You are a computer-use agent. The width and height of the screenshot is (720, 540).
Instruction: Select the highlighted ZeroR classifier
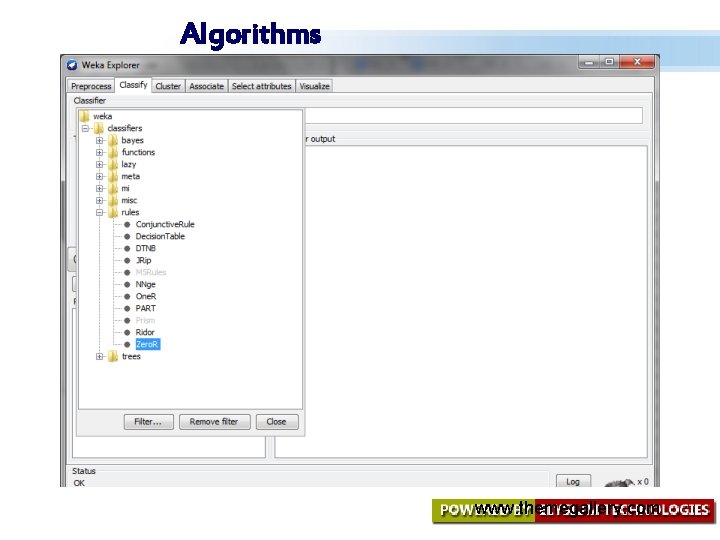147,344
